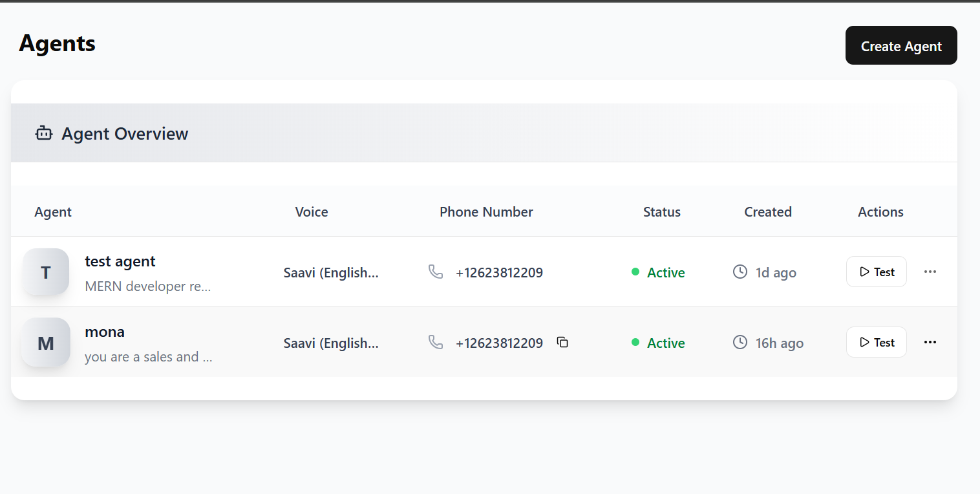Click the clock icon next to 16h ago
980x494 pixels.
[740, 343]
